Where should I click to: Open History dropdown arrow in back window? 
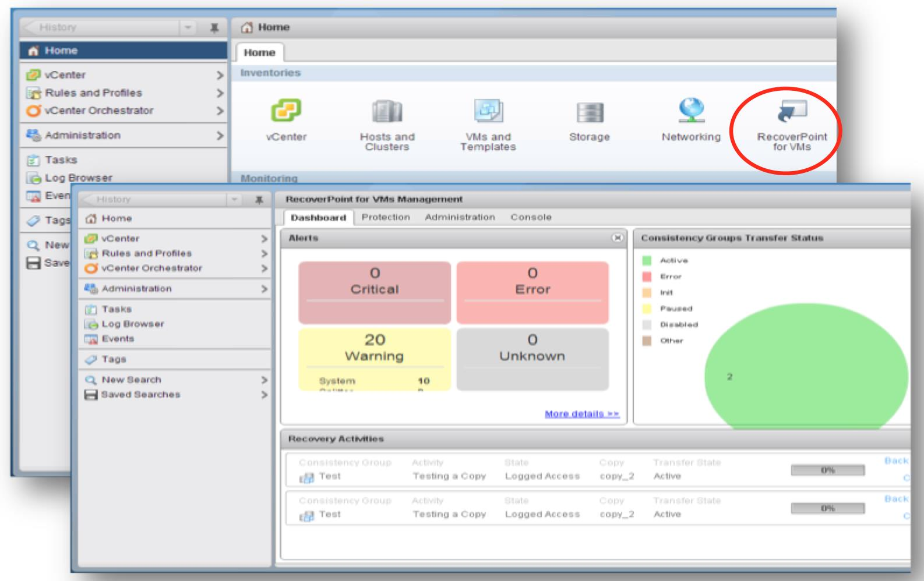pyautogui.click(x=188, y=27)
